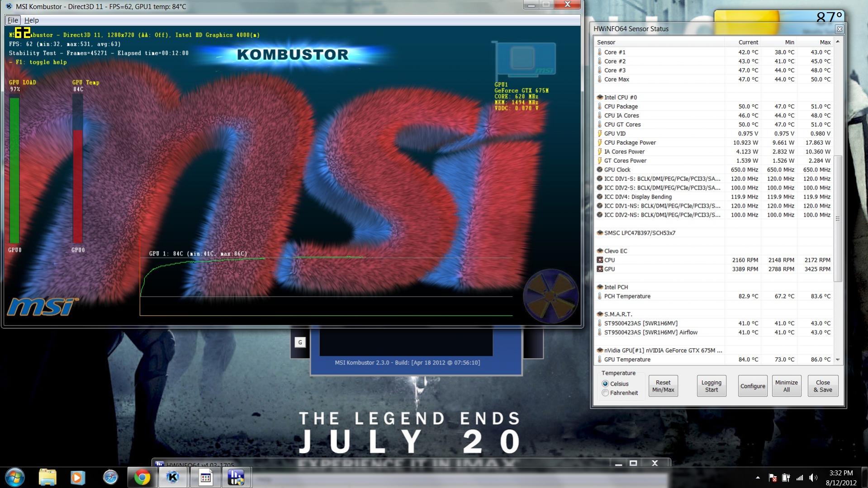This screenshot has height=488, width=868.
Task: Click the Clevo EC GPU fan icon
Action: 600,269
